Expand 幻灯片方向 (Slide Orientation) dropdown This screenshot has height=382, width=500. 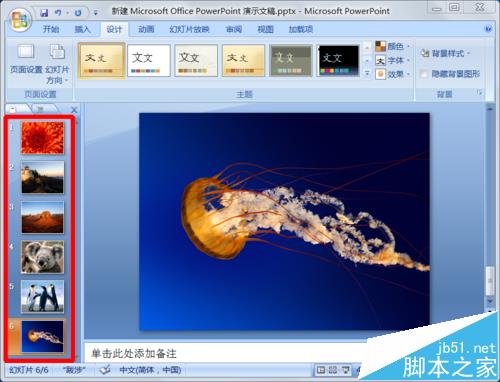point(57,63)
